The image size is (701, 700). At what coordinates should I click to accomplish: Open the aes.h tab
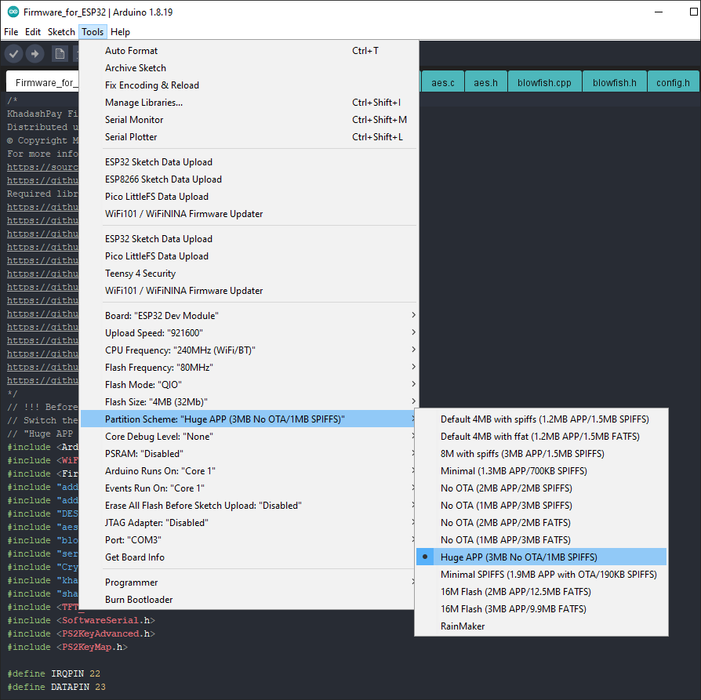click(x=486, y=83)
